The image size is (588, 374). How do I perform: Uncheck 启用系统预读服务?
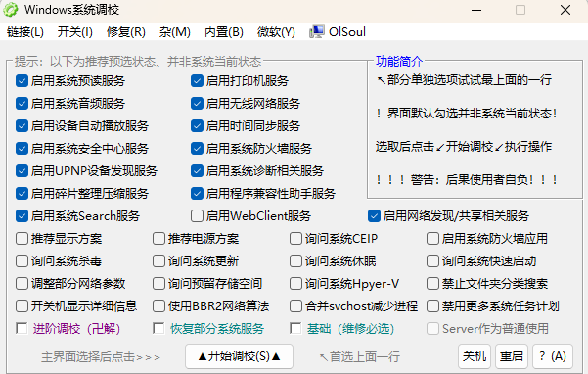click(x=22, y=81)
